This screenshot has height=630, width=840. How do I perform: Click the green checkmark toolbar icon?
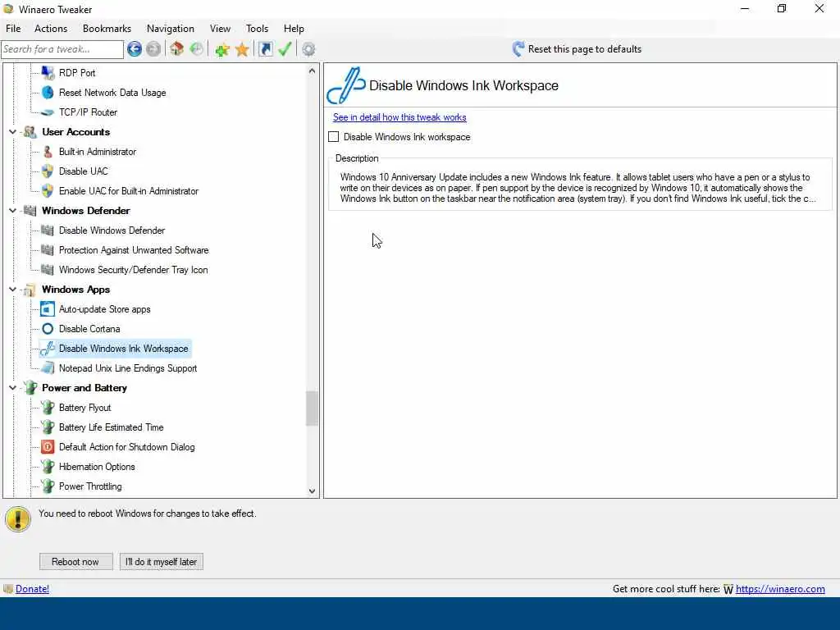coord(285,49)
